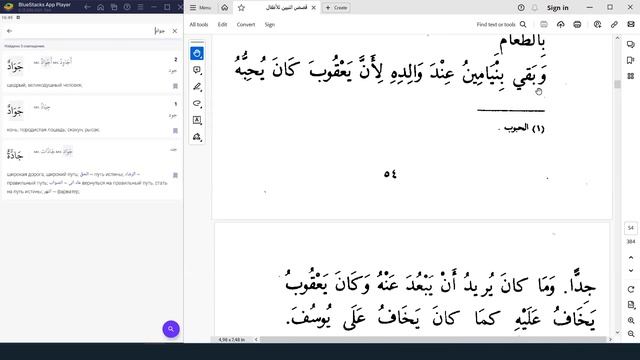Click scroll-down arrow of PDF scrollbar
Screen dimensions: 640x360
click(x=617, y=332)
